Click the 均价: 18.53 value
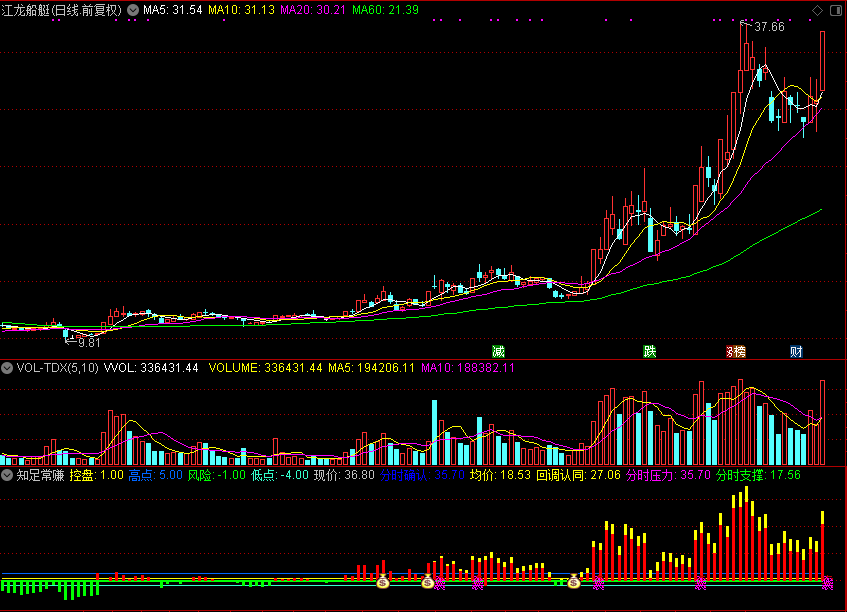Image resolution: width=847 pixels, height=612 pixels. click(500, 475)
